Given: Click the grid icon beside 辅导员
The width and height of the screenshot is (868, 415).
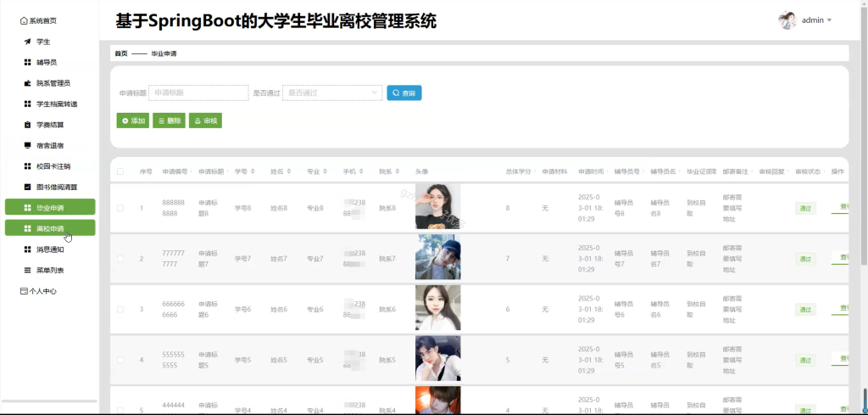Looking at the screenshot, I should (x=28, y=63).
